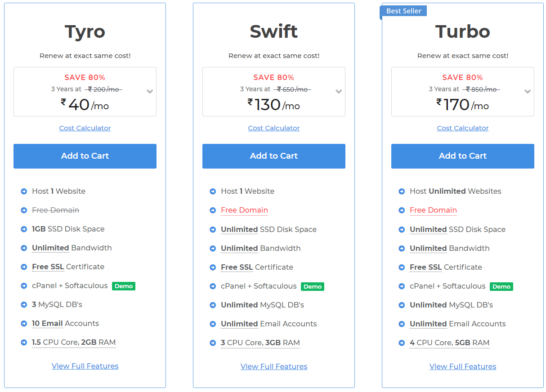The height and width of the screenshot is (392, 546).
Task: View Full Features of the Turbo plan
Action: point(463,366)
